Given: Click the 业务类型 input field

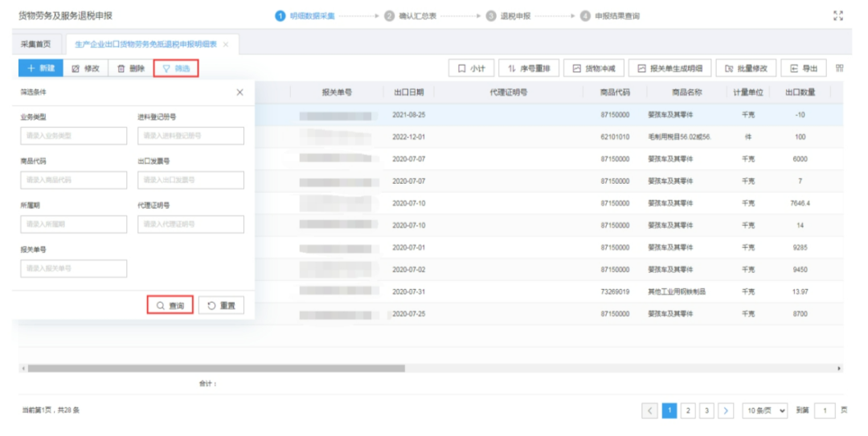Looking at the screenshot, I should pos(73,136).
